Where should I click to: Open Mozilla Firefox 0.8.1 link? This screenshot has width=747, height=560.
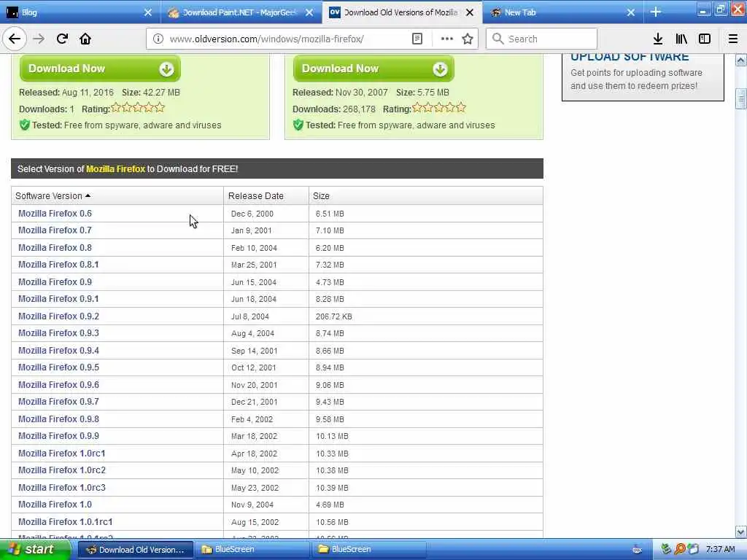58,265
